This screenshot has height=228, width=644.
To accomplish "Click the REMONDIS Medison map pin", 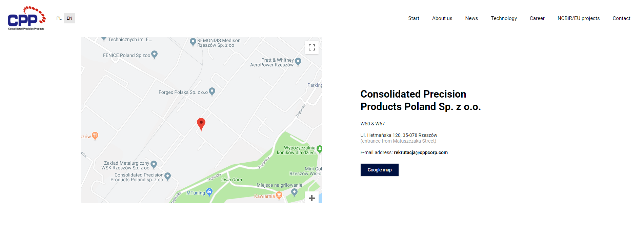I will [x=193, y=42].
